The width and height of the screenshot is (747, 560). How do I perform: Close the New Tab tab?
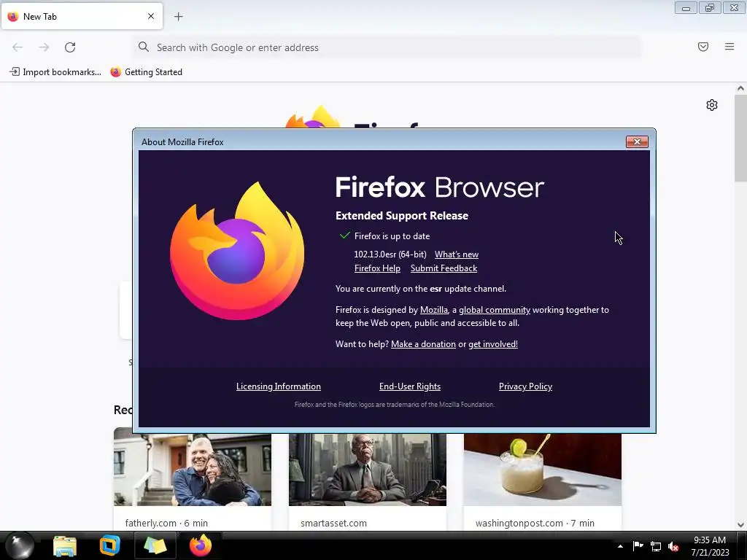(x=151, y=16)
